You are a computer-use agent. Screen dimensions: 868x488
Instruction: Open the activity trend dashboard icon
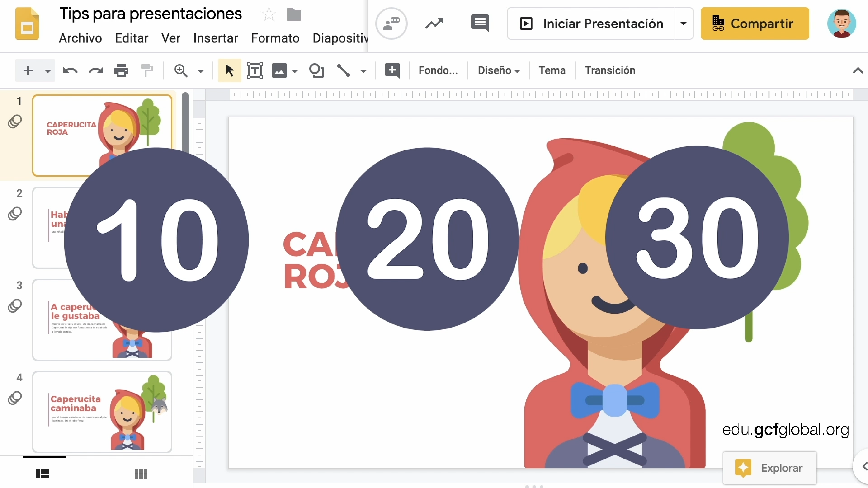[434, 24]
